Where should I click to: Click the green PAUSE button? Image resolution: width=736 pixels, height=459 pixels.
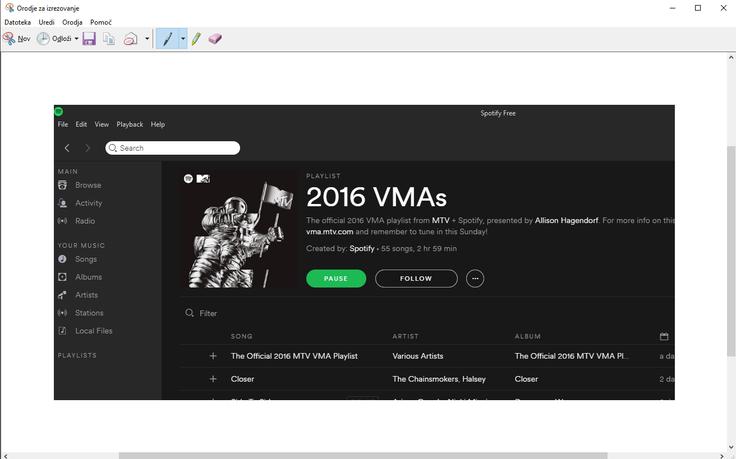click(x=336, y=278)
